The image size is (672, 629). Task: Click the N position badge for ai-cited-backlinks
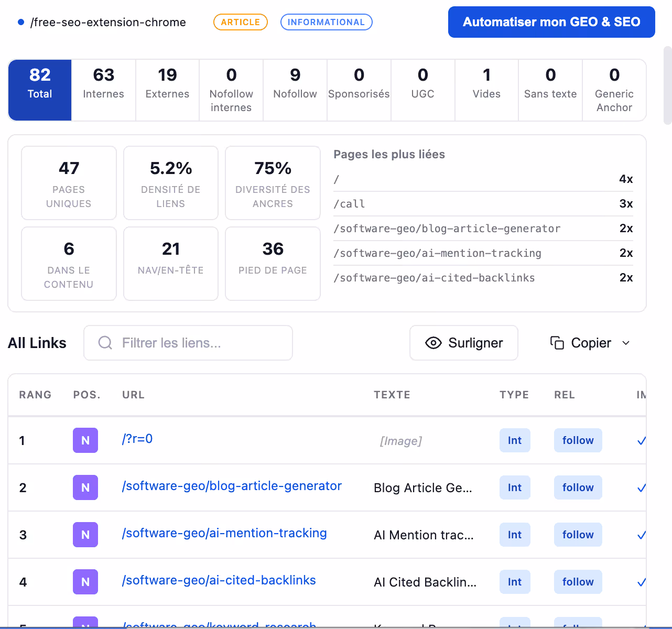coord(85,582)
